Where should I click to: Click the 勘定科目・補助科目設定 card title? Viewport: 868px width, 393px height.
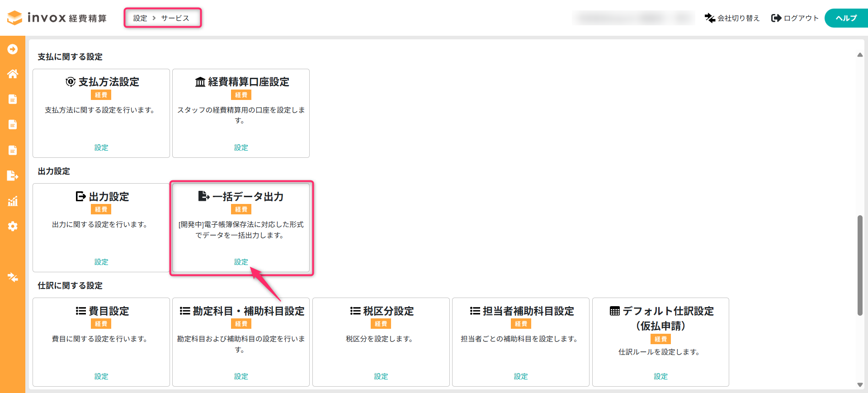[242, 311]
